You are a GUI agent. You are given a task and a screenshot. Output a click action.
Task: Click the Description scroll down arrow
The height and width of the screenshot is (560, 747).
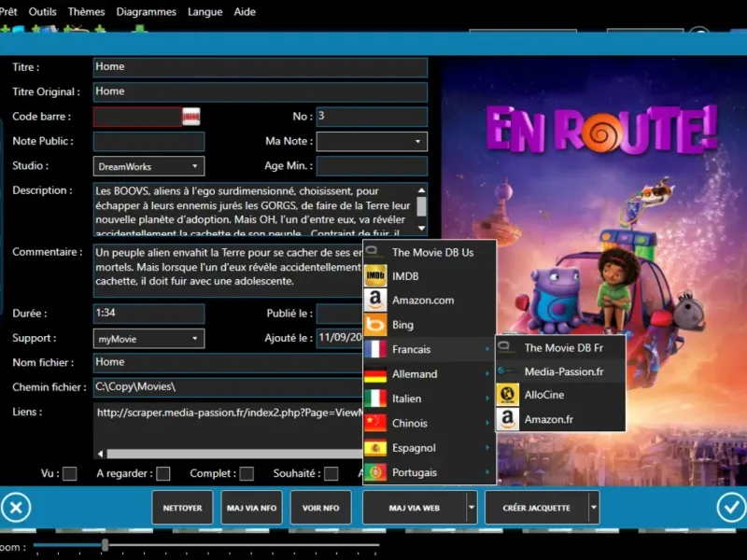pos(422,229)
